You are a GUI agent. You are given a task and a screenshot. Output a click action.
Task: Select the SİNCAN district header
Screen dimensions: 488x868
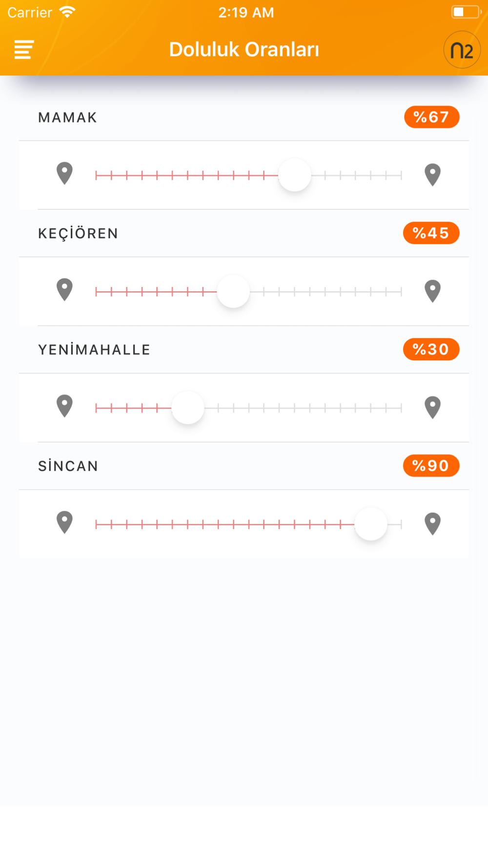point(68,466)
